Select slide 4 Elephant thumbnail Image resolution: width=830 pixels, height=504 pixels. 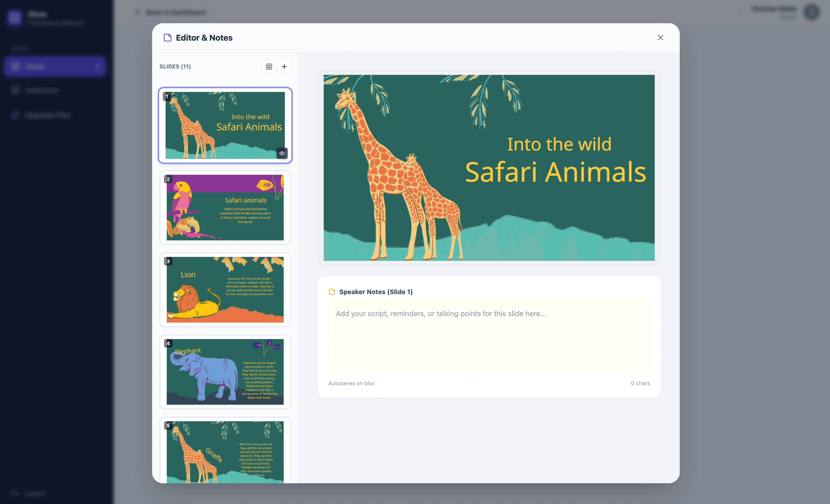pos(225,372)
